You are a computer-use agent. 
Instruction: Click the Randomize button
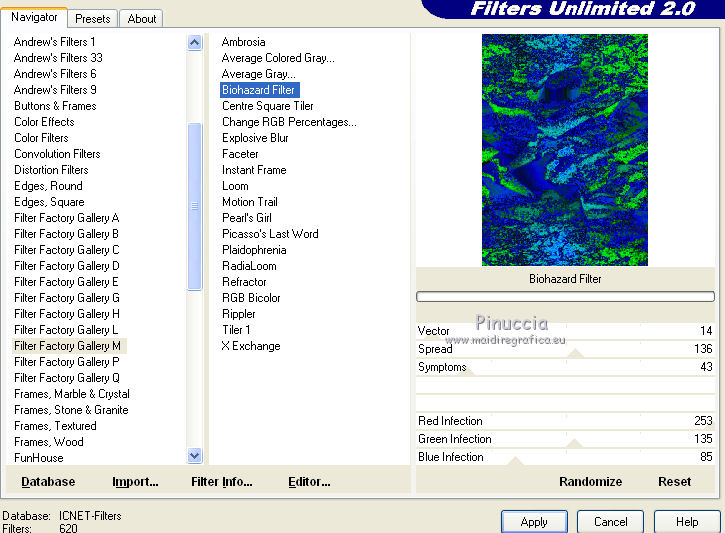pos(590,482)
